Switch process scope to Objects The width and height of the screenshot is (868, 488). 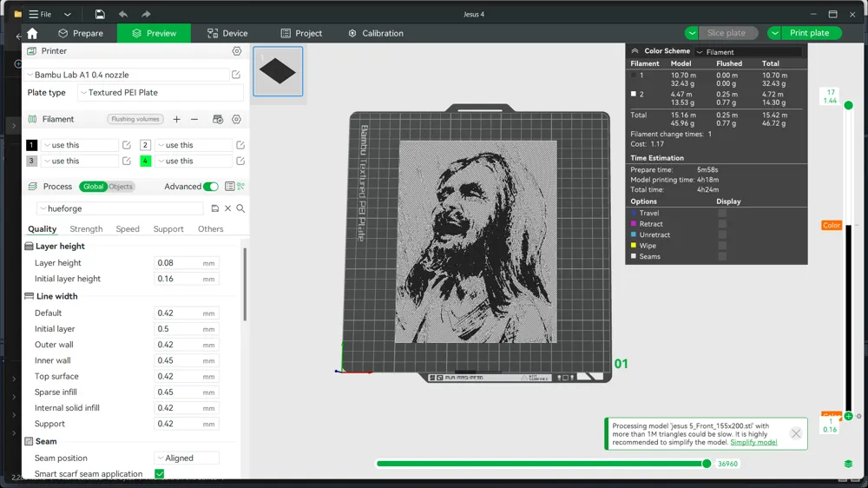tap(121, 187)
